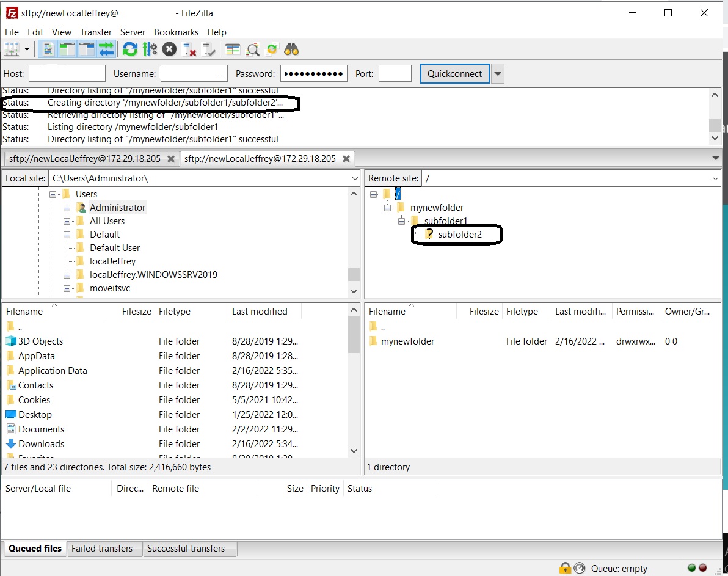Screen dimensions: 728x576
Task: Collapse the mynewfolder tree on remote site
Action: tap(387, 207)
